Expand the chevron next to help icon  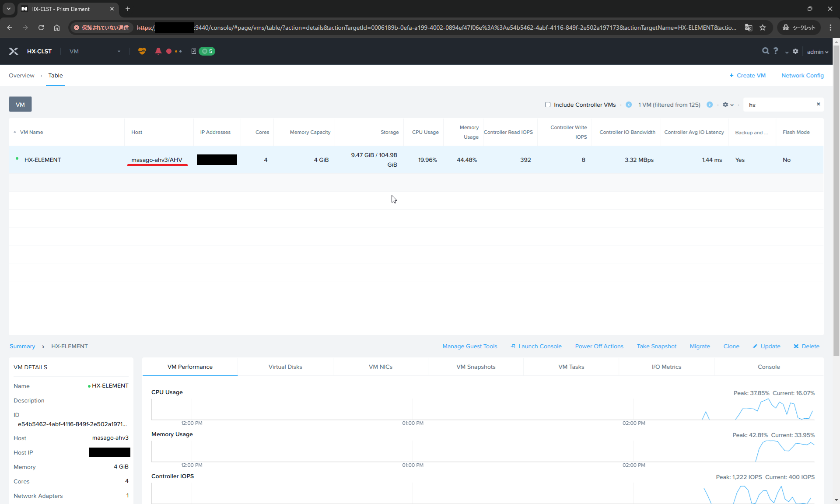[787, 52]
